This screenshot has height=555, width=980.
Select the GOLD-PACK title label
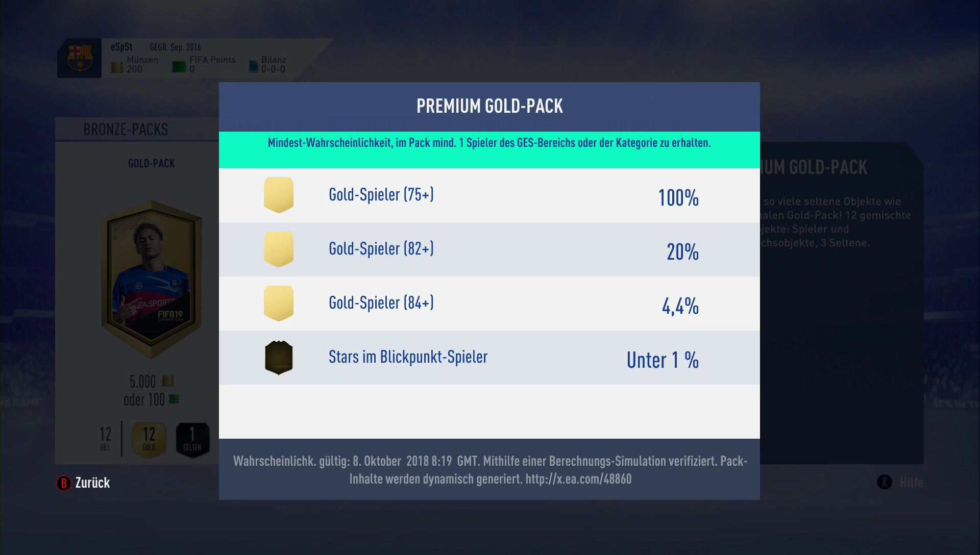[152, 163]
